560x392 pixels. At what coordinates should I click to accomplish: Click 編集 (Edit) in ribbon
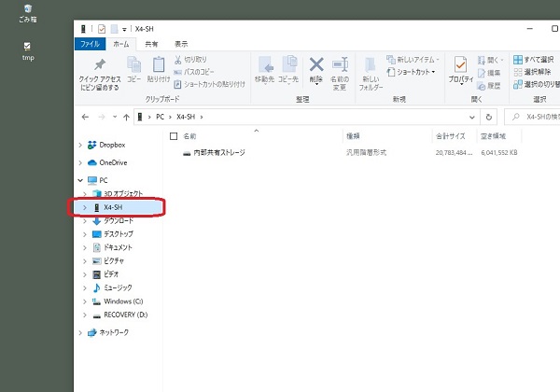[x=489, y=73]
